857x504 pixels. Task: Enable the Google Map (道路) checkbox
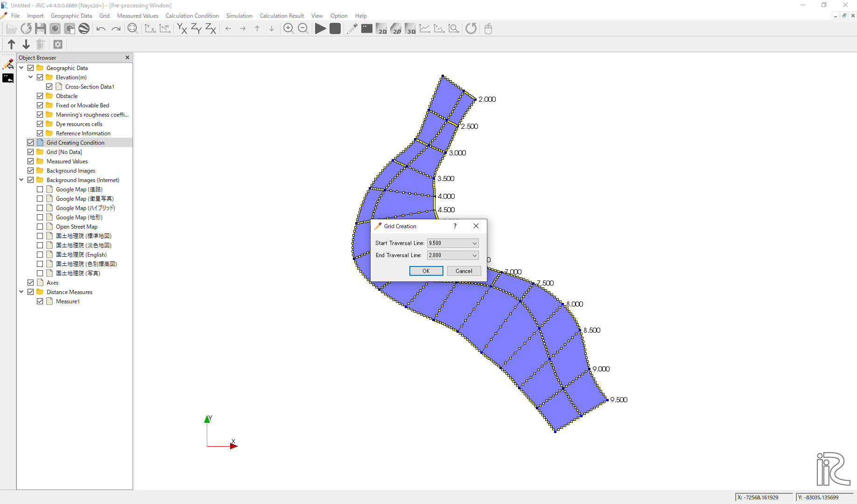pyautogui.click(x=40, y=189)
